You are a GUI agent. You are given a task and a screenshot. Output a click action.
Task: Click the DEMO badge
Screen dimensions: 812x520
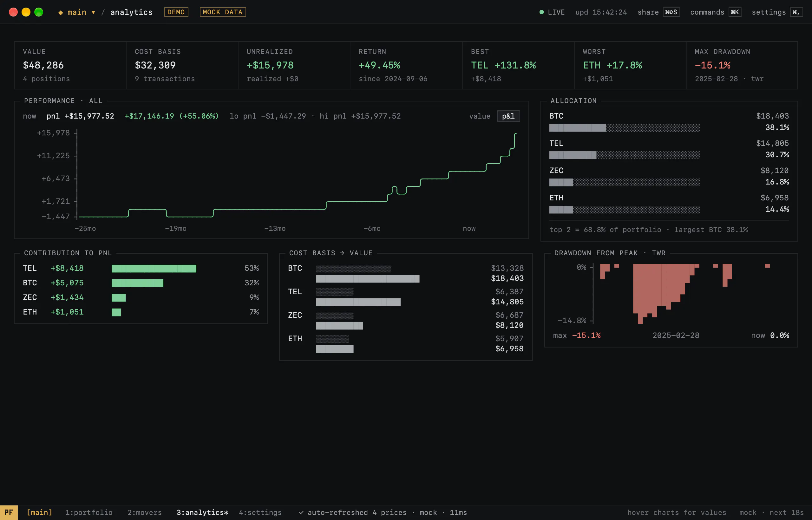pyautogui.click(x=176, y=12)
